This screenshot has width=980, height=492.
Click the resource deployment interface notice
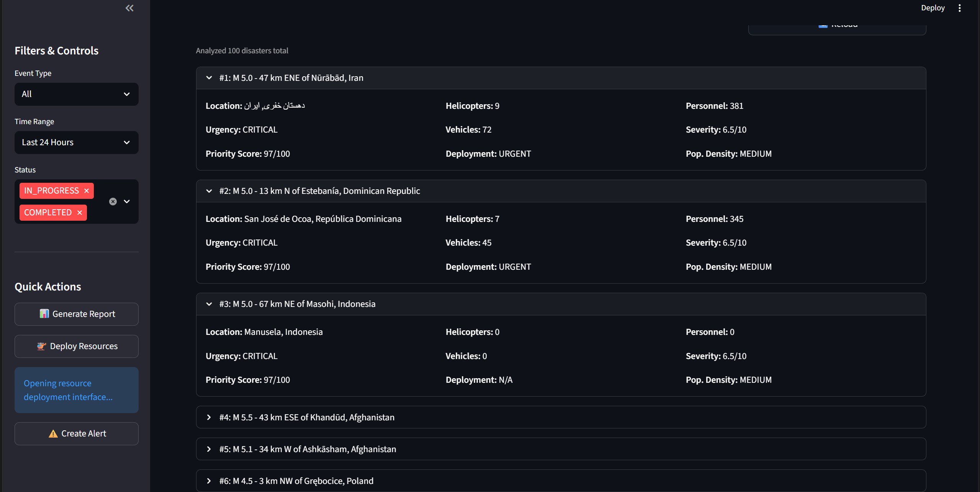[77, 390]
